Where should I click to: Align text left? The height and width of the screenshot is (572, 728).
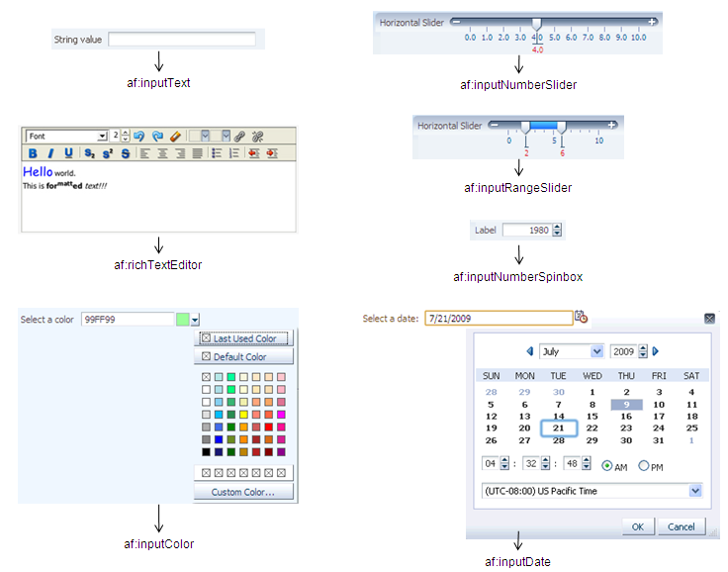(x=144, y=153)
